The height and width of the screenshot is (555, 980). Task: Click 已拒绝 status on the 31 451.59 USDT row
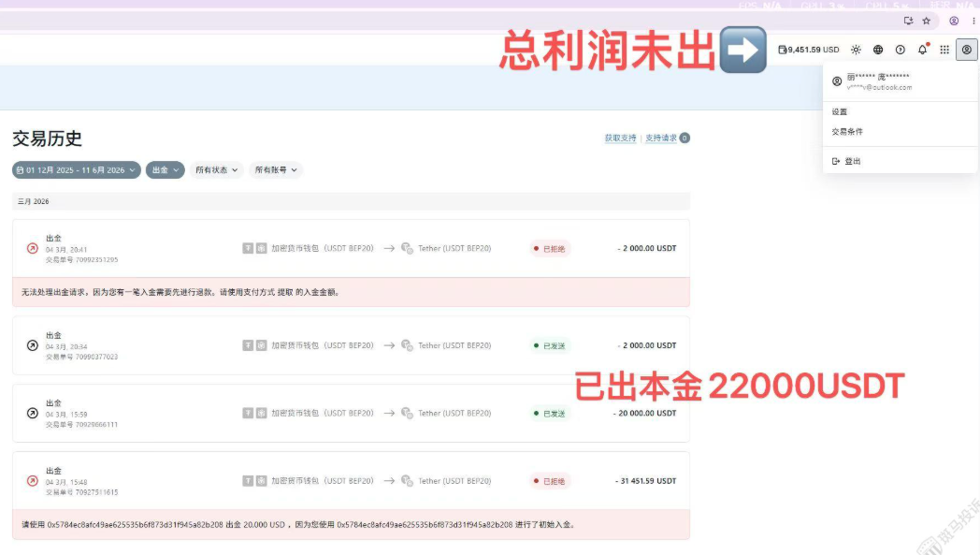[x=549, y=481]
